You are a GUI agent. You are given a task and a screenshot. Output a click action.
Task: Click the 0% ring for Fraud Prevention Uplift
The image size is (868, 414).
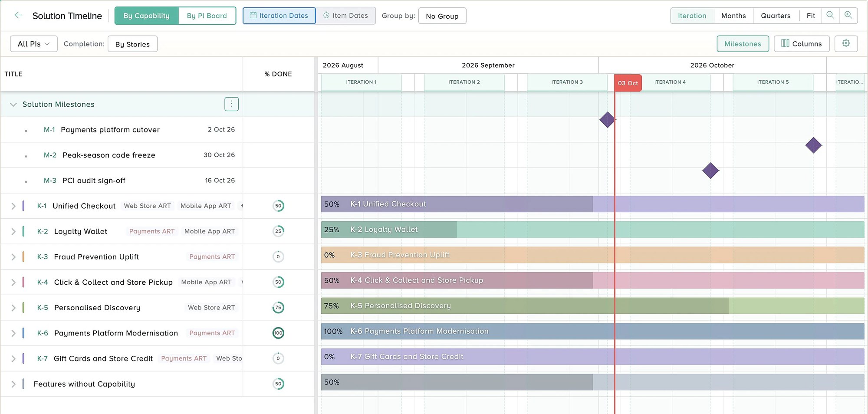(278, 256)
